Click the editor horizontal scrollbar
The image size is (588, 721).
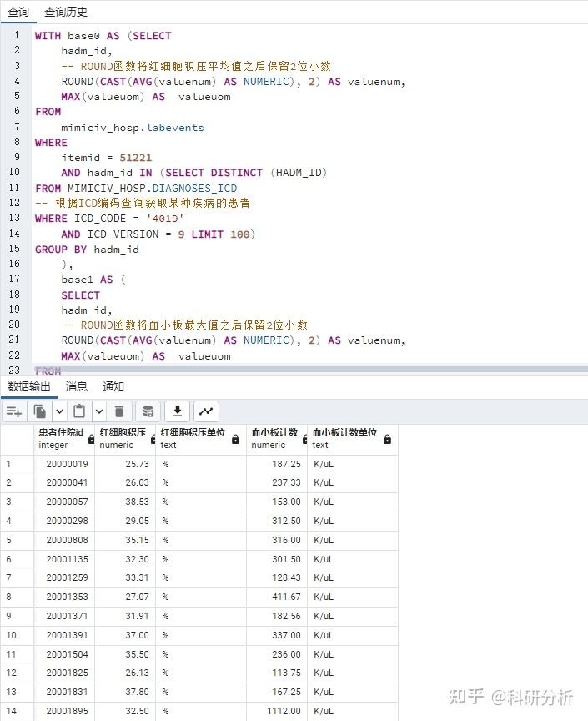(309, 369)
